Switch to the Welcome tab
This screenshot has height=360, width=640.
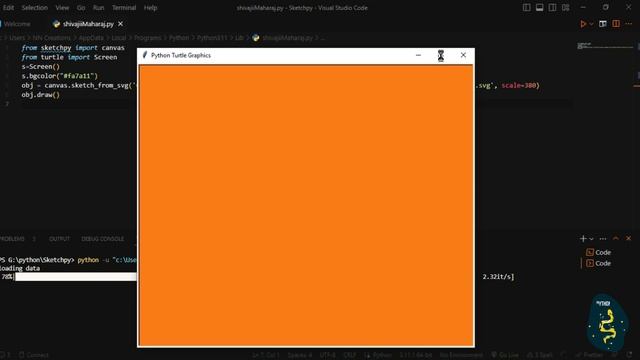coord(17,24)
